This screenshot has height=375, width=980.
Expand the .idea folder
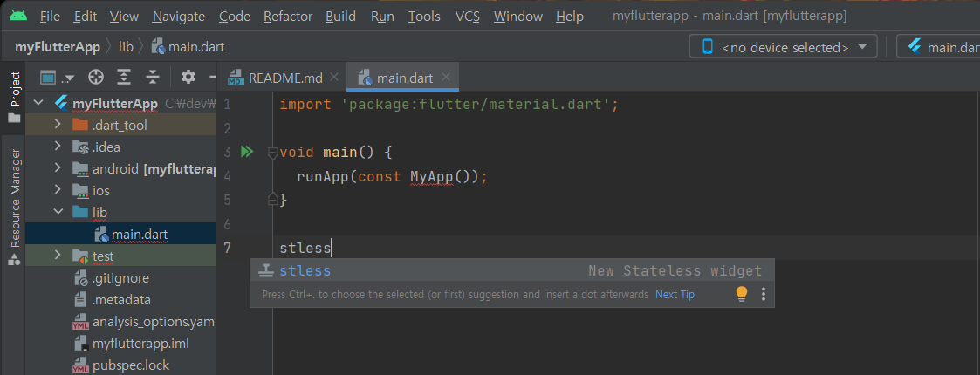pyautogui.click(x=58, y=147)
